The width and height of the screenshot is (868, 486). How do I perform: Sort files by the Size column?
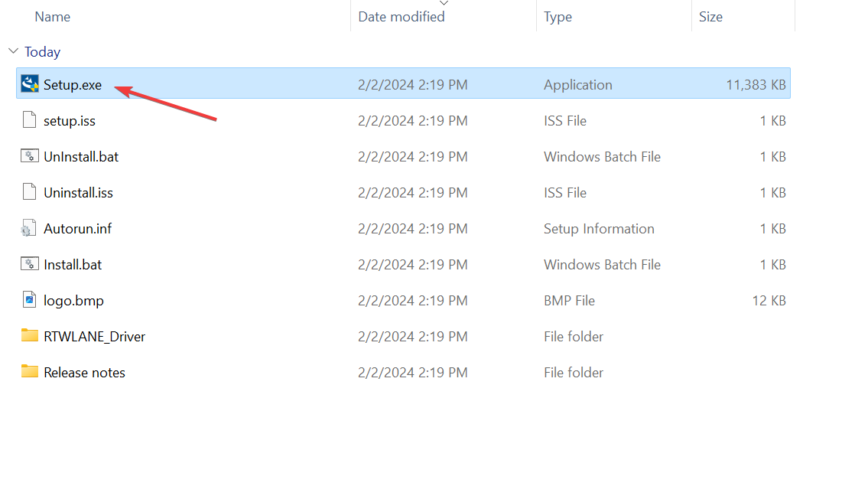710,16
